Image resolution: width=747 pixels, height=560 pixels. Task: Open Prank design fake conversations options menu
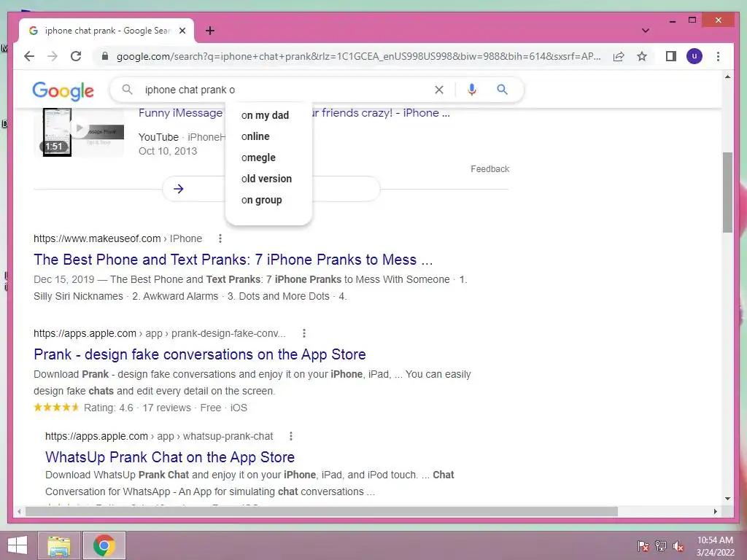coord(304,333)
